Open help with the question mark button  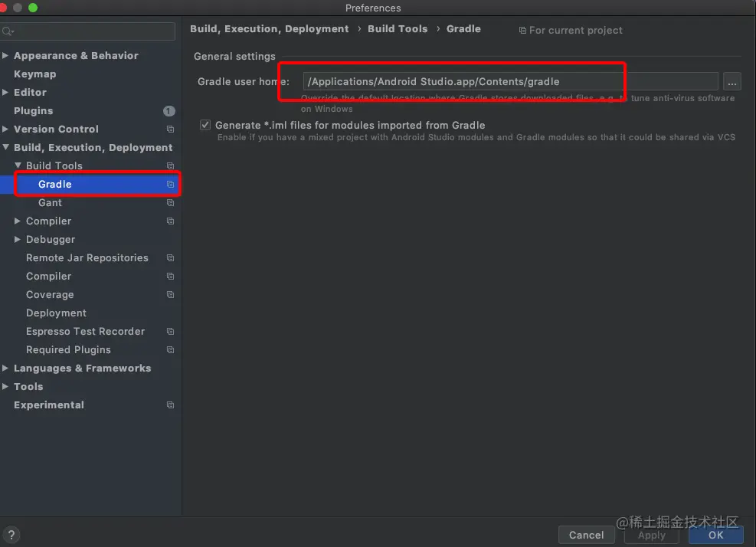pos(11,535)
